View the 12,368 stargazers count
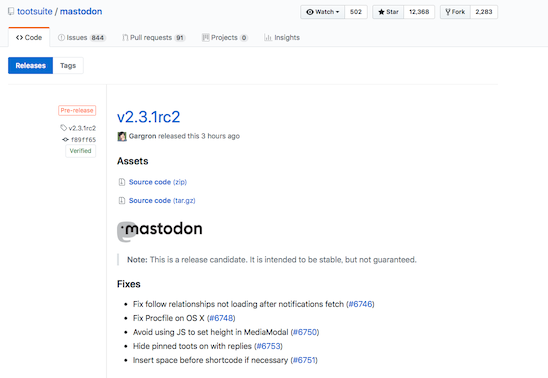 click(x=419, y=12)
